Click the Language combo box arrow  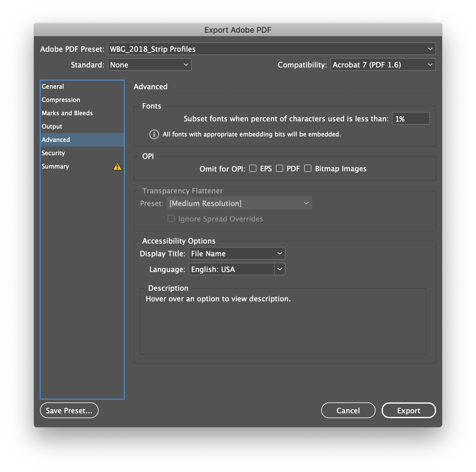(280, 269)
